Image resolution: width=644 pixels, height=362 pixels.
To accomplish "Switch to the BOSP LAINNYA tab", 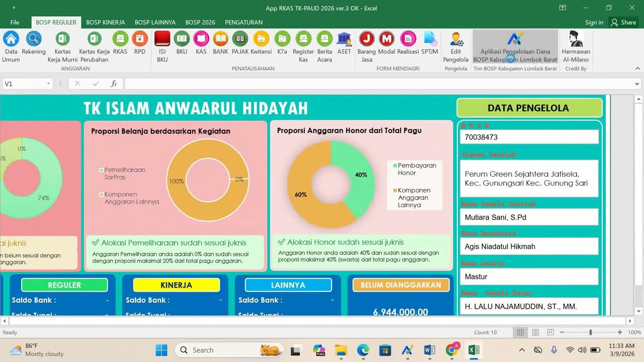I will [x=155, y=22].
